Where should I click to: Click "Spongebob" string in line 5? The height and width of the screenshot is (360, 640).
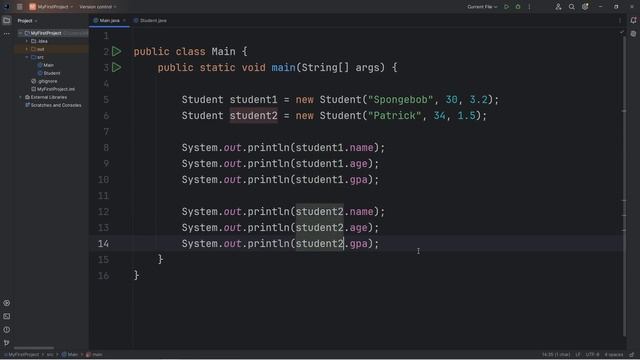[400, 100]
